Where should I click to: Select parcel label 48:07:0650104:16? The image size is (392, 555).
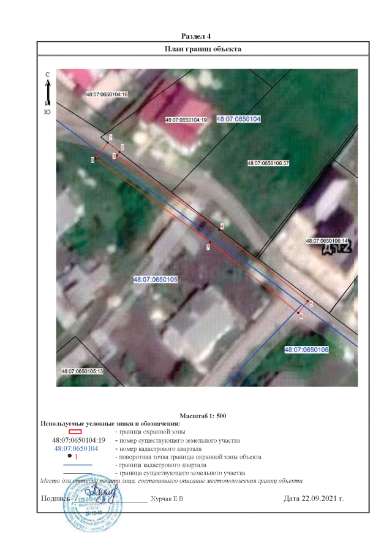pyautogui.click(x=107, y=95)
